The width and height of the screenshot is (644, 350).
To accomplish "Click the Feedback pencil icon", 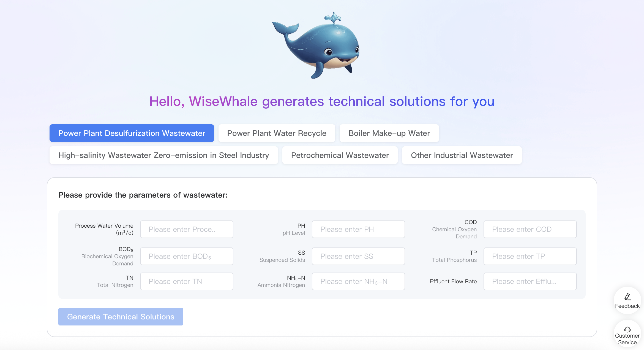I will point(627,297).
